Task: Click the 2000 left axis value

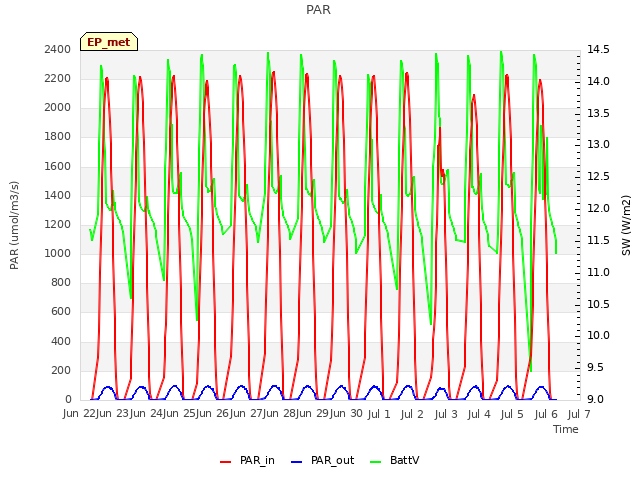Action: pyautogui.click(x=58, y=108)
